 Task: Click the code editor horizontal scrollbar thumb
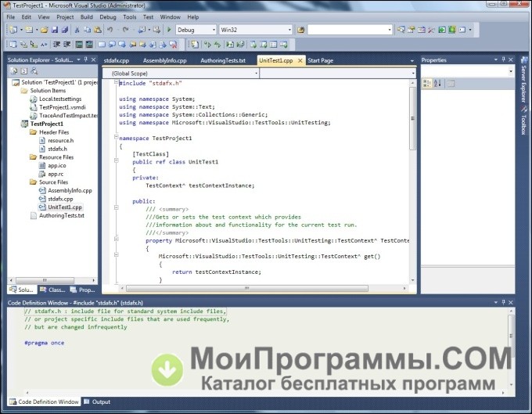point(247,288)
